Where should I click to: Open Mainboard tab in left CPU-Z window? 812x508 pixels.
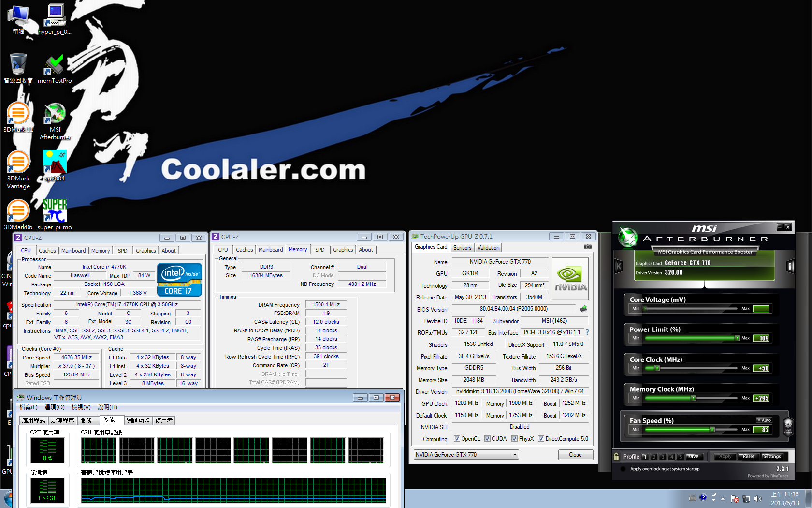tap(73, 251)
